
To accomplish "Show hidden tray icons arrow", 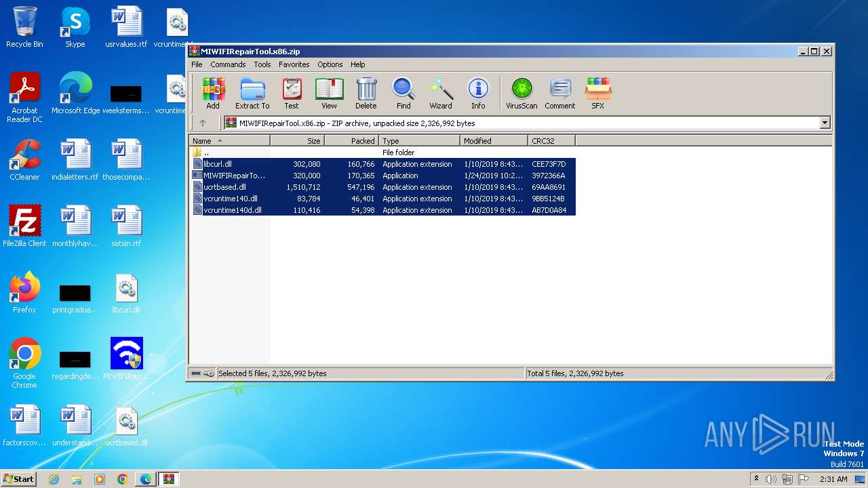I will 756,479.
